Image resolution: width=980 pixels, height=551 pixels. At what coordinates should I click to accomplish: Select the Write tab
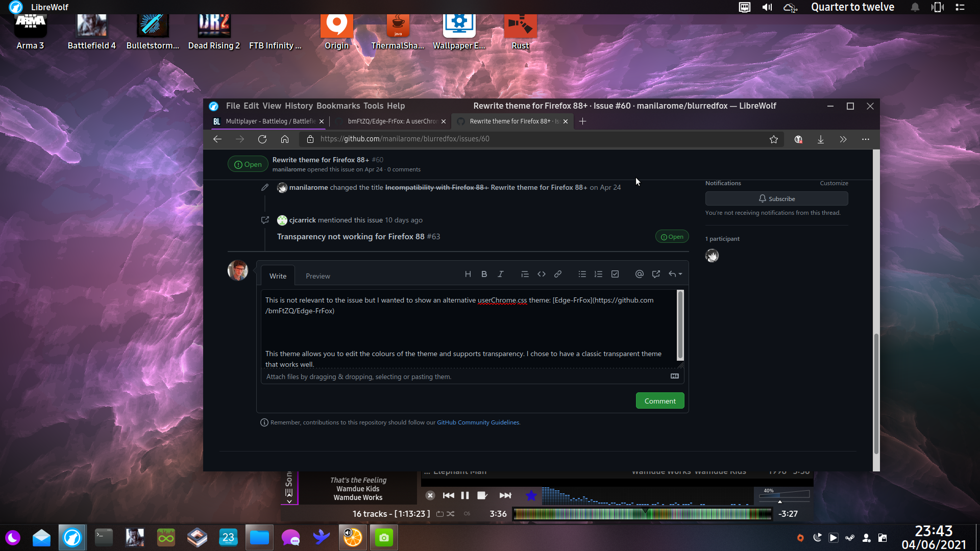(278, 276)
